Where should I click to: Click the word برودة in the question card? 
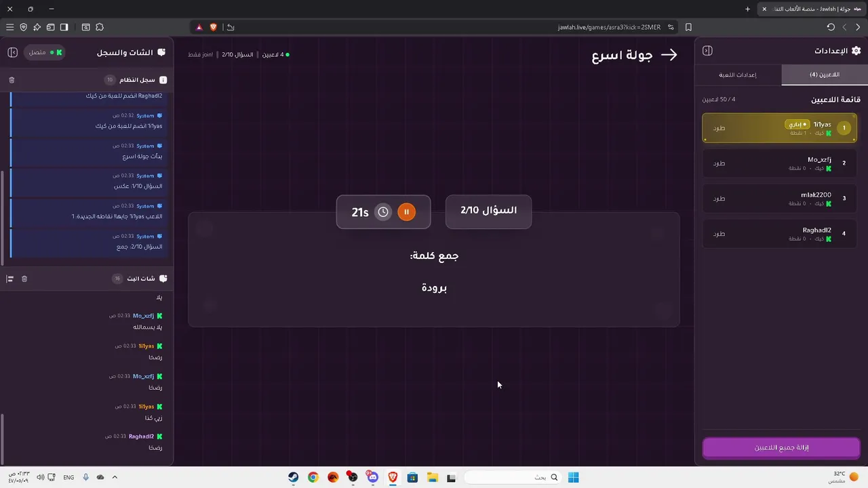point(434,288)
